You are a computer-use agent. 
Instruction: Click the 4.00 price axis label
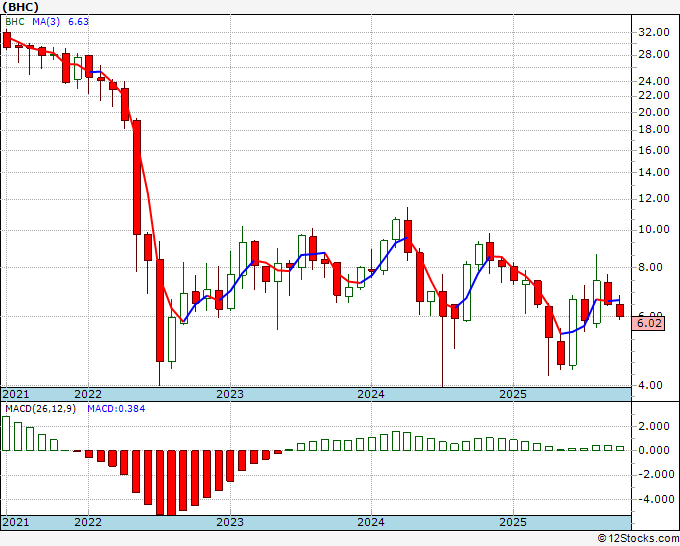tap(651, 385)
